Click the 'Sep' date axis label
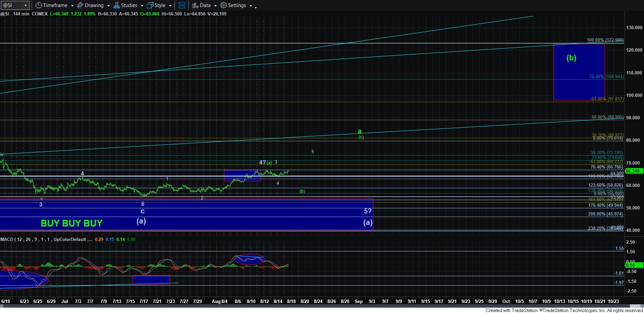The image size is (644, 313). pyautogui.click(x=359, y=301)
